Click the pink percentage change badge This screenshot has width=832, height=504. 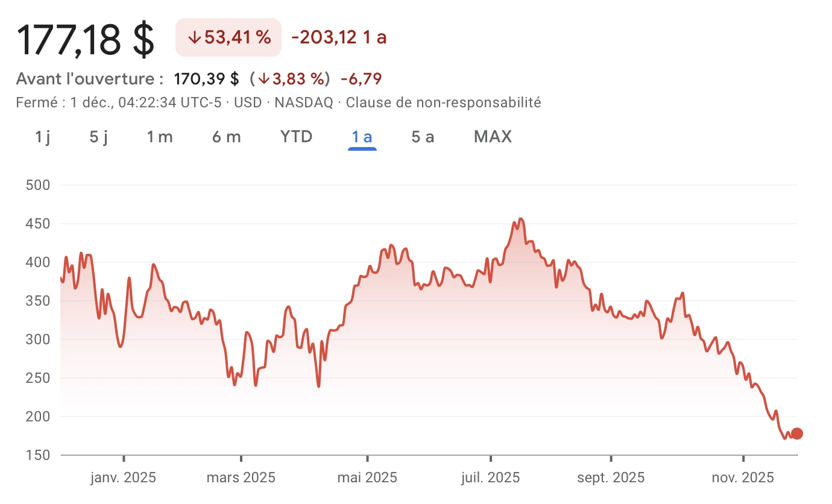[x=228, y=37]
